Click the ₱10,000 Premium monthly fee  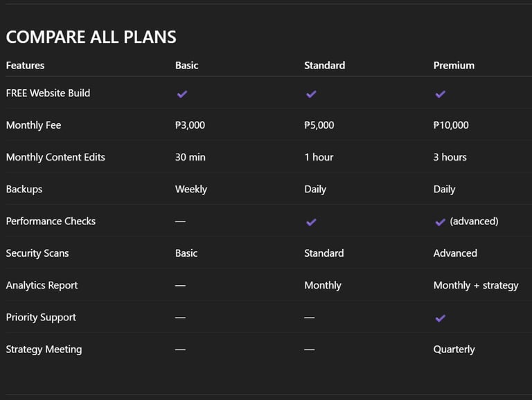(451, 125)
